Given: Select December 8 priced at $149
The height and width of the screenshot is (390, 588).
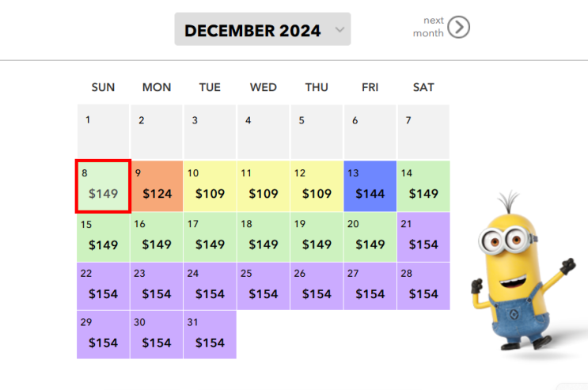Looking at the screenshot, I should 103,187.
